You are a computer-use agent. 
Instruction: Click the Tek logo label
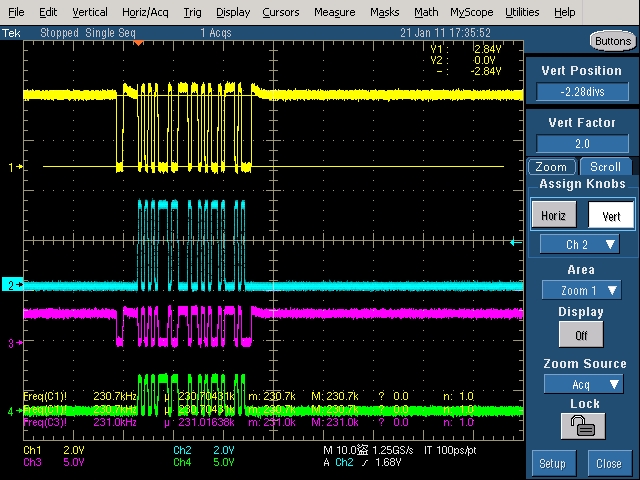(11, 33)
